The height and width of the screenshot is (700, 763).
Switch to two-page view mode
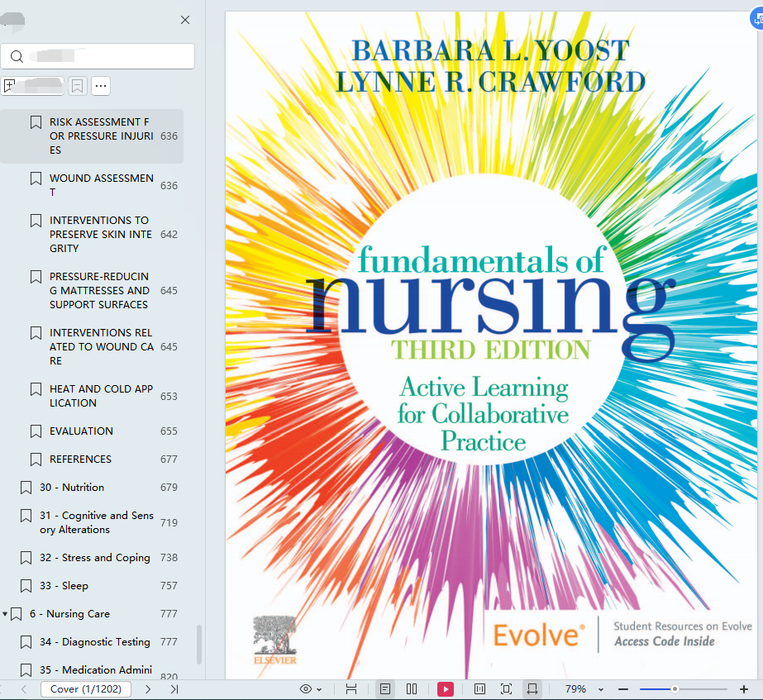click(412, 689)
